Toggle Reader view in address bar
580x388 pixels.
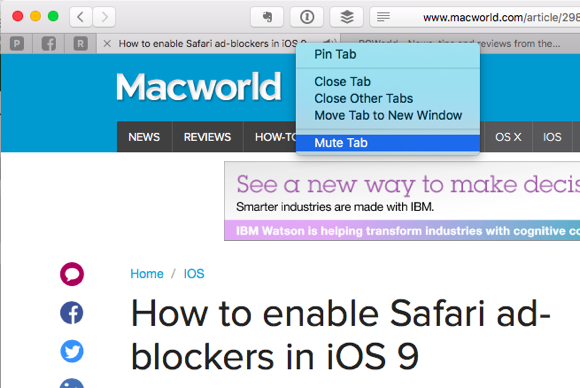[x=383, y=17]
